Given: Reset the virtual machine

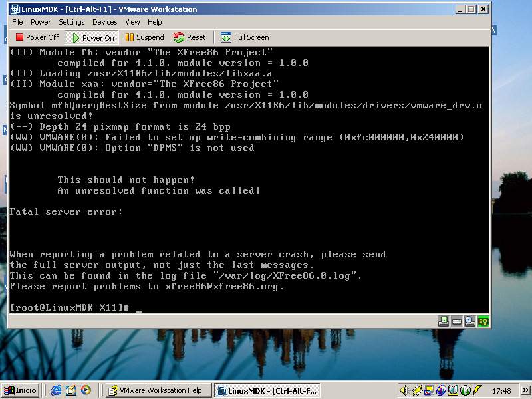Looking at the screenshot, I should pos(190,37).
